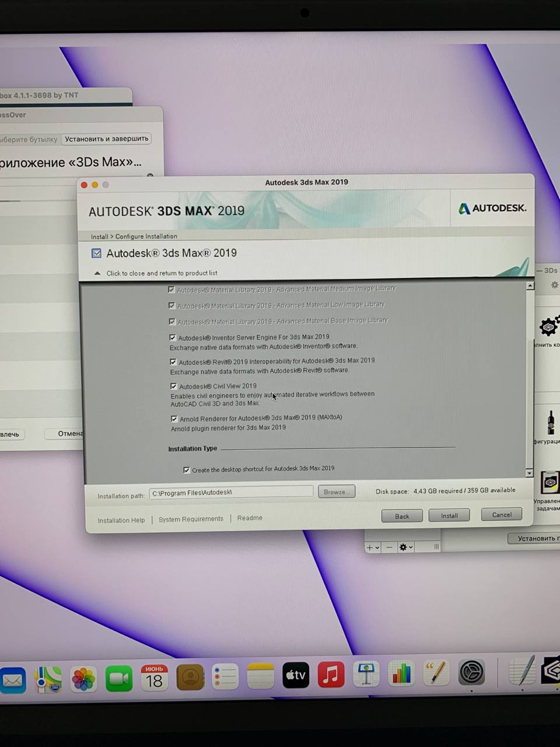Open System Preferences from the Dock
The height and width of the screenshot is (747, 560).
[471, 673]
